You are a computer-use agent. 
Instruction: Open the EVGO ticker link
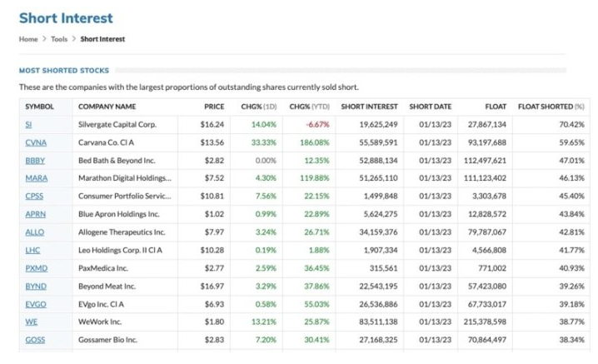point(36,304)
